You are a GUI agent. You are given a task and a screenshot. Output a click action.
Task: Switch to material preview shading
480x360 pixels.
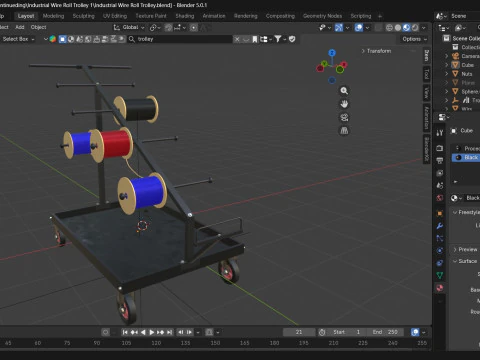406,28
